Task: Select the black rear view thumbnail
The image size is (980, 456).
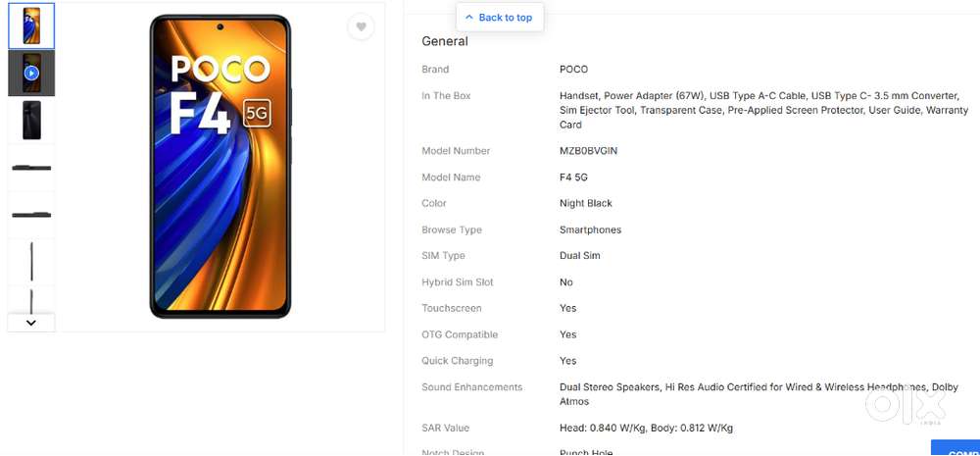Action: [x=31, y=120]
